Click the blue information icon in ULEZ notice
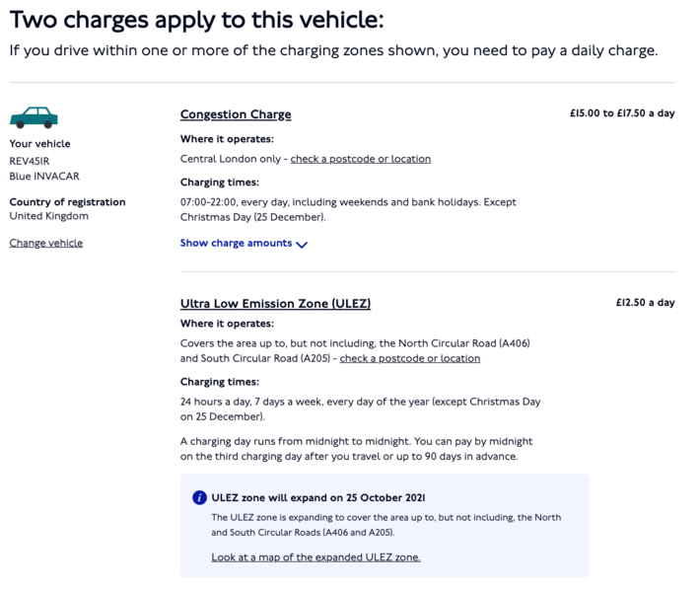This screenshot has width=700, height=592. pyautogui.click(x=199, y=497)
